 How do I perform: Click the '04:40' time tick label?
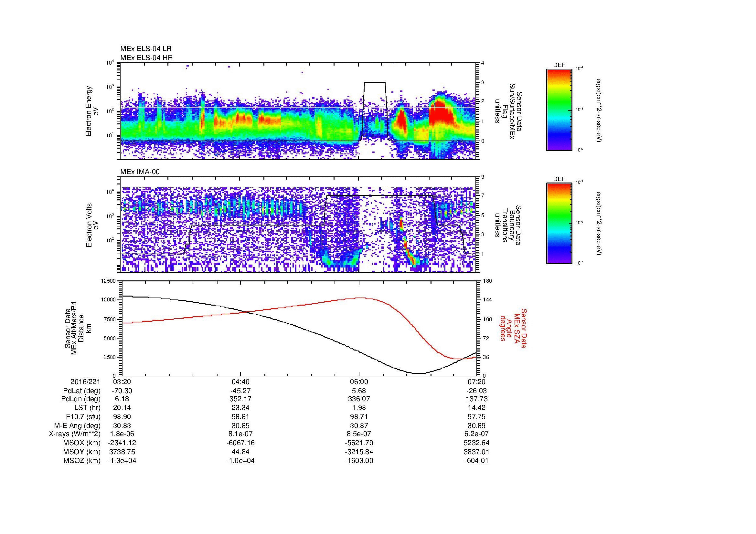(x=241, y=382)
